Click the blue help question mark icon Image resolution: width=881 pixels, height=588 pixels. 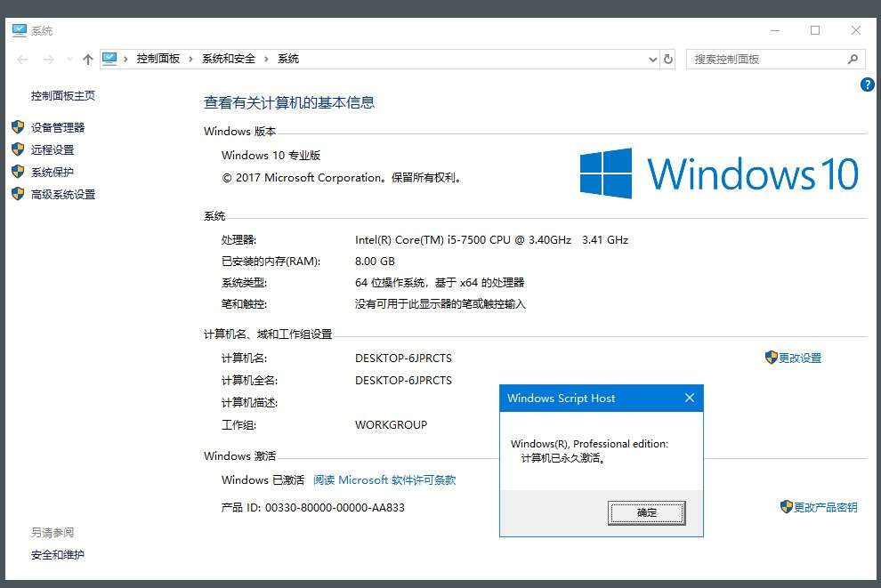tap(867, 85)
